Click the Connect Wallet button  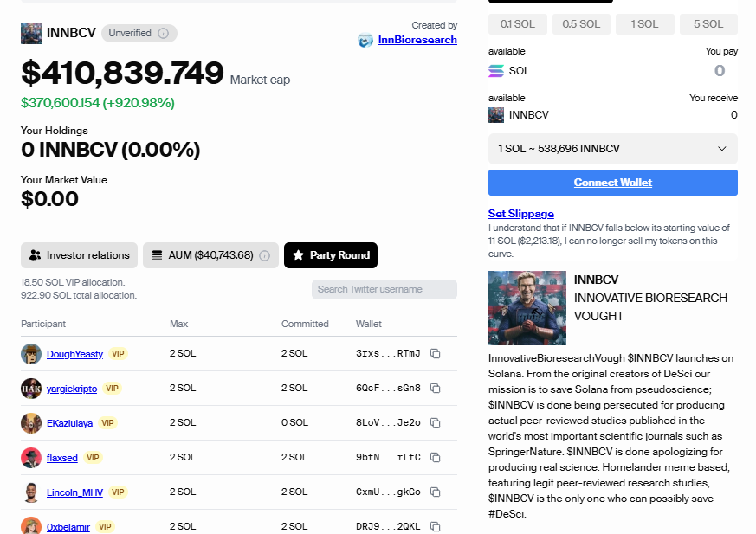(613, 183)
